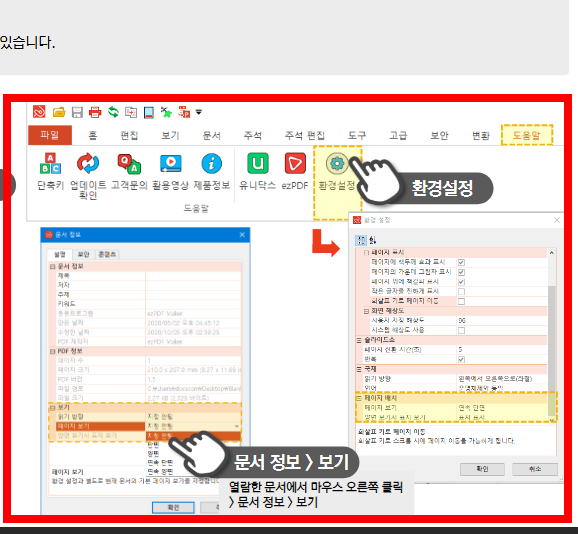Click 확인 in document info dialog
The image size is (578, 534).
[173, 507]
